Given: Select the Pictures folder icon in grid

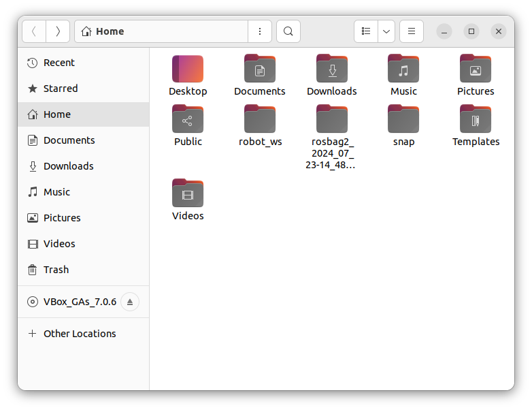Looking at the screenshot, I should (x=476, y=69).
